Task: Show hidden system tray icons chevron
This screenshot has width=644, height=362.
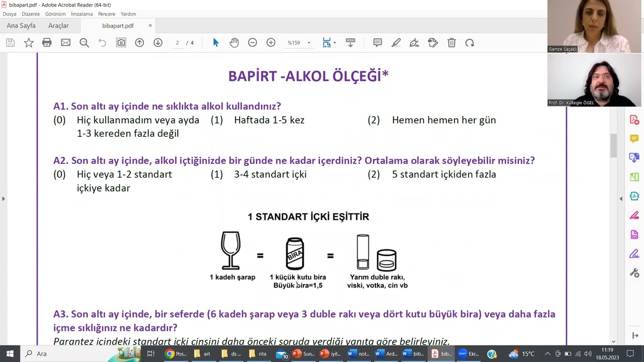Action: [x=547, y=354]
